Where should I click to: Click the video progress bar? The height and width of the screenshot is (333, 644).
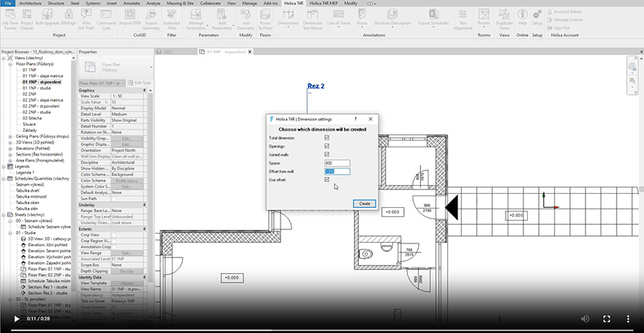(x=322, y=330)
